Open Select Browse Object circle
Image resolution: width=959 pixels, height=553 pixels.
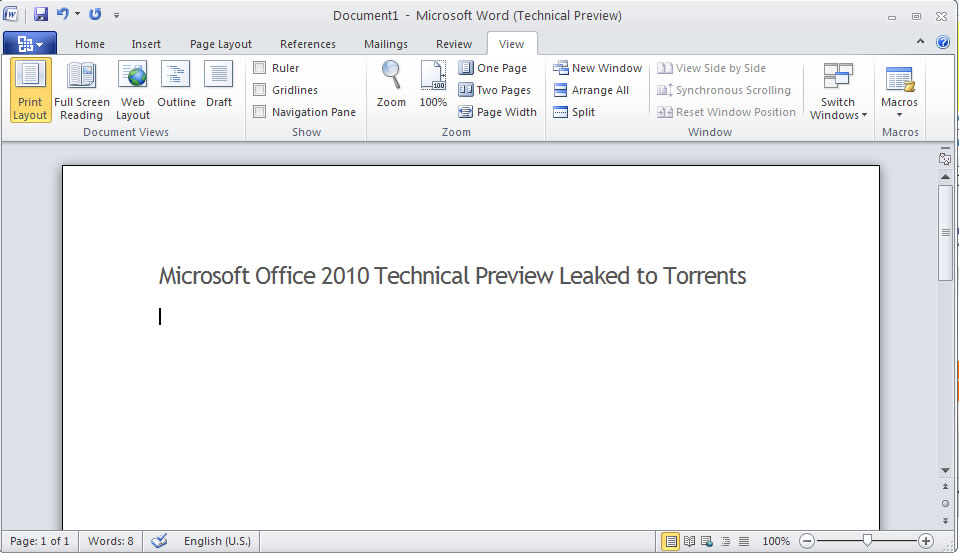click(x=946, y=503)
